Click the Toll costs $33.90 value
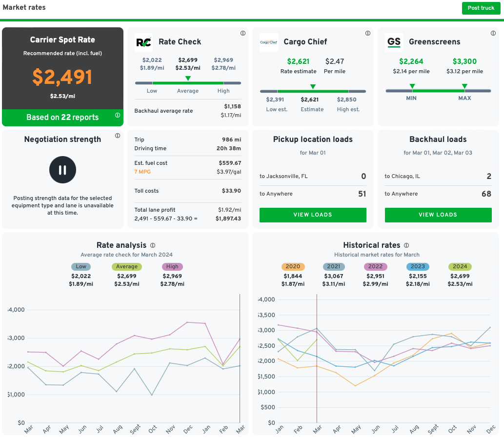The height and width of the screenshot is (438, 504). (231, 191)
